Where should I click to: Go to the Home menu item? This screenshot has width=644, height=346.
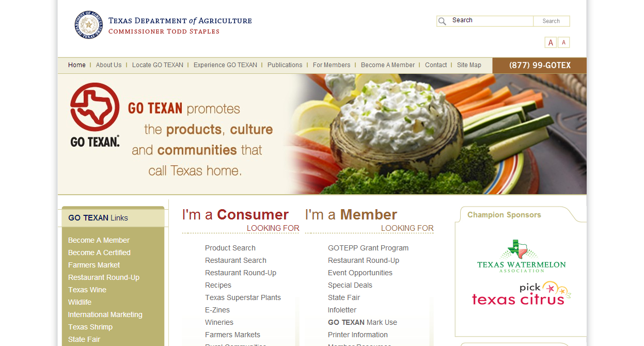[77, 65]
